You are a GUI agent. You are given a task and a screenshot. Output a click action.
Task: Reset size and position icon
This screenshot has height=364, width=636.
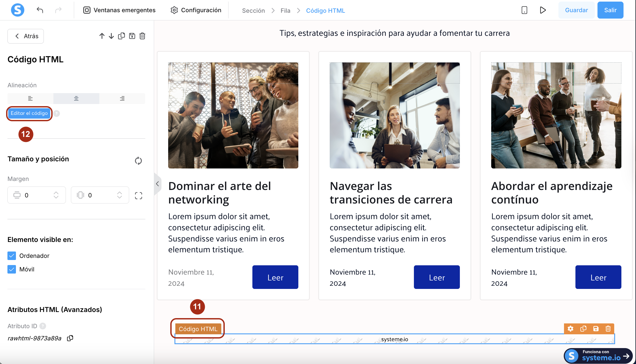pyautogui.click(x=138, y=161)
